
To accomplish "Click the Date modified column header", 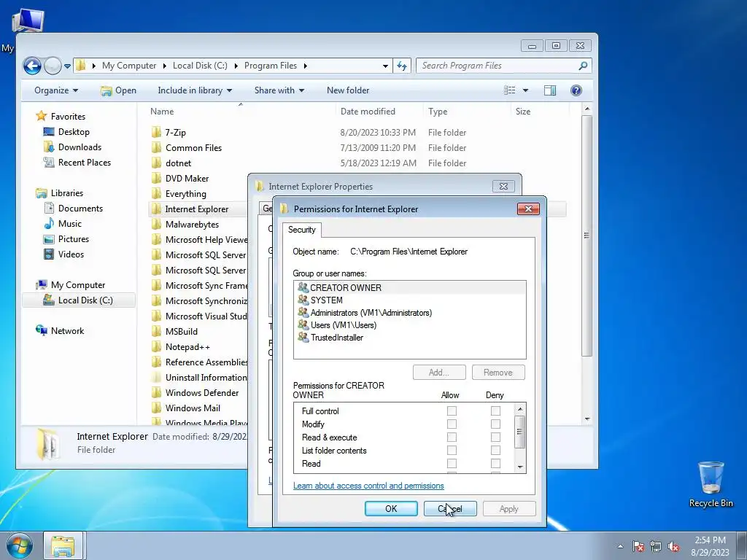I will click(368, 112).
